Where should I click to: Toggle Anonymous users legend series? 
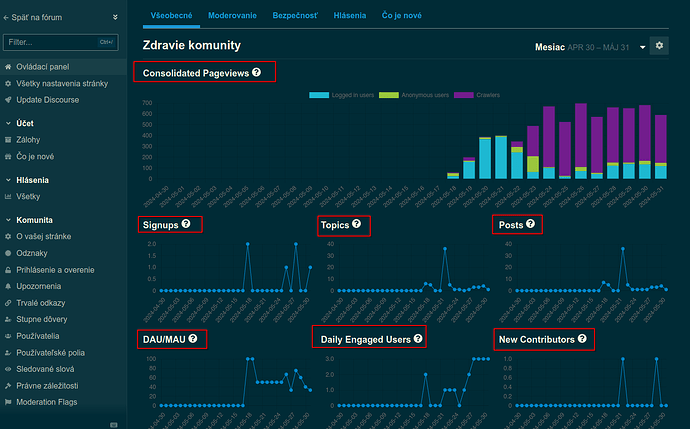[414, 95]
